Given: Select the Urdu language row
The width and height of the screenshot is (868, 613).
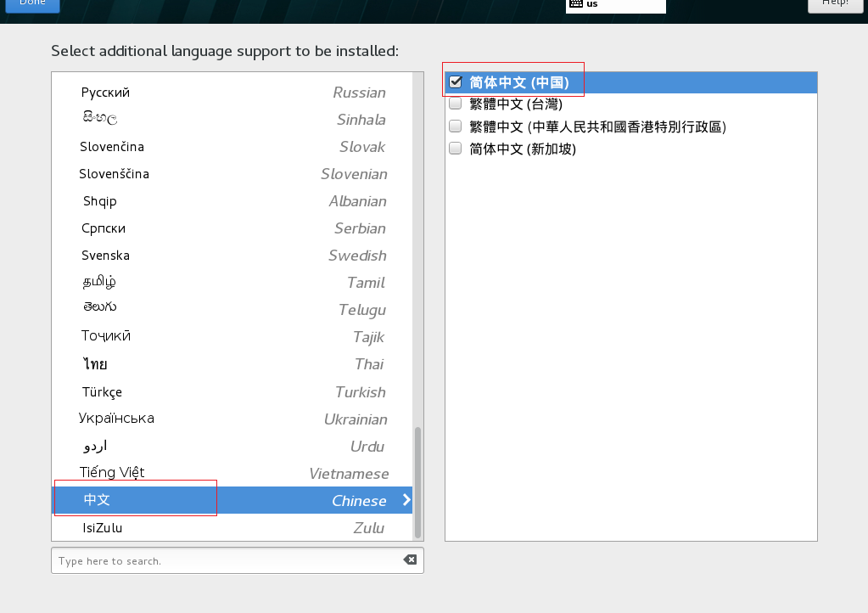Looking at the screenshot, I should coord(232,446).
